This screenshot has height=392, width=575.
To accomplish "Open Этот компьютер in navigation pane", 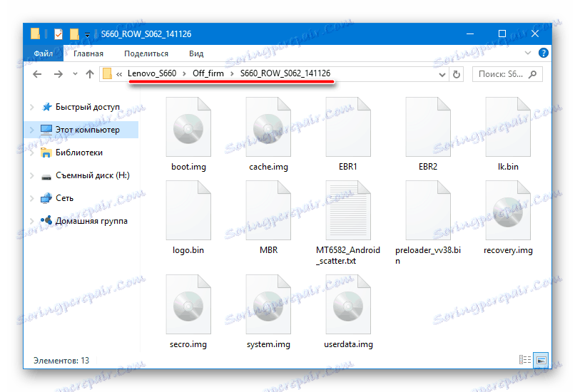I will pyautogui.click(x=87, y=130).
